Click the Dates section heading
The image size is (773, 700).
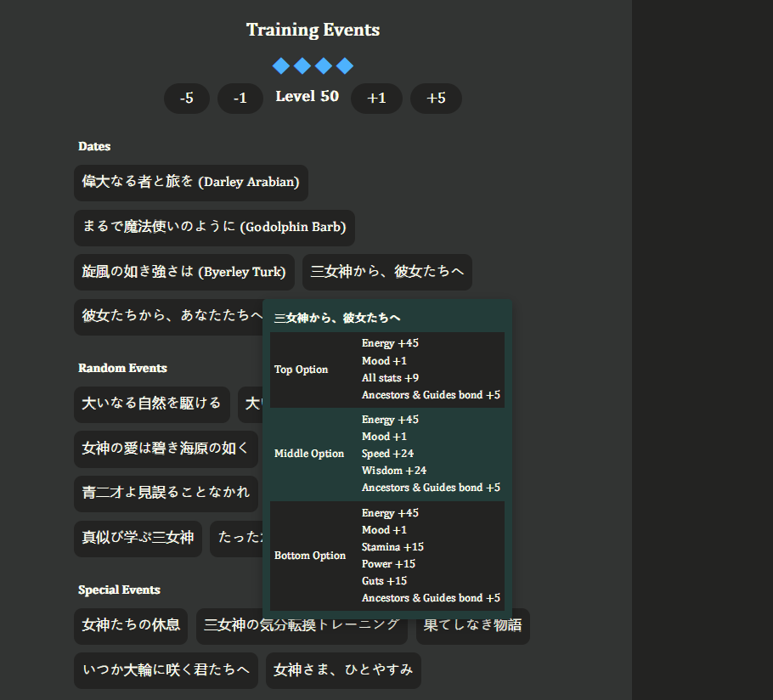94,146
